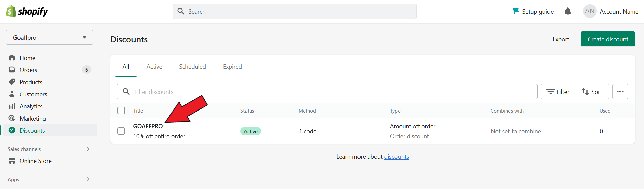Open the three-dot more actions button

coord(620,92)
